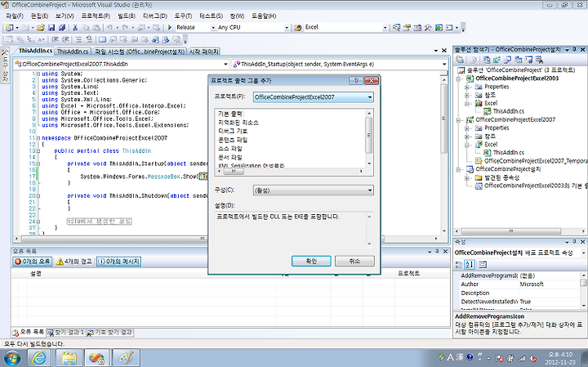The height and width of the screenshot is (367, 588).
Task: Click the code editor horizontal scrollbar
Action: click(226, 239)
